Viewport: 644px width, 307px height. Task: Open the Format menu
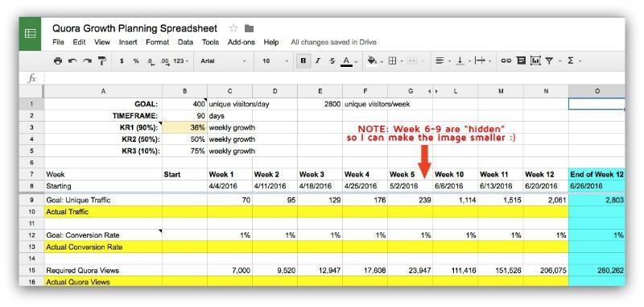157,42
